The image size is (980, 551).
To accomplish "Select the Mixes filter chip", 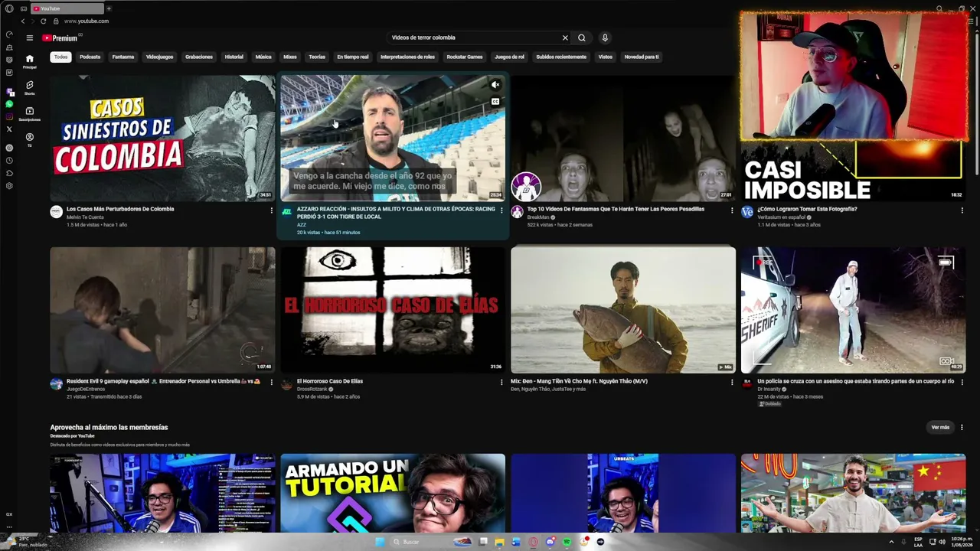I will [x=290, y=57].
